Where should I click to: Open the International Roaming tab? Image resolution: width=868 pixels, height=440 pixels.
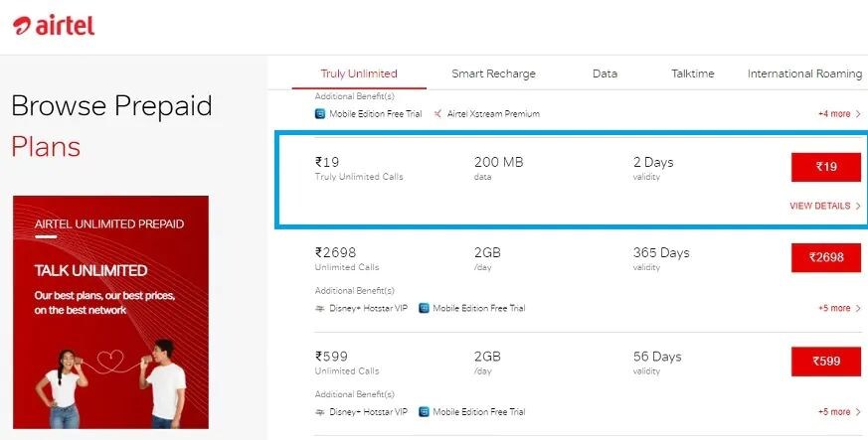pos(804,73)
